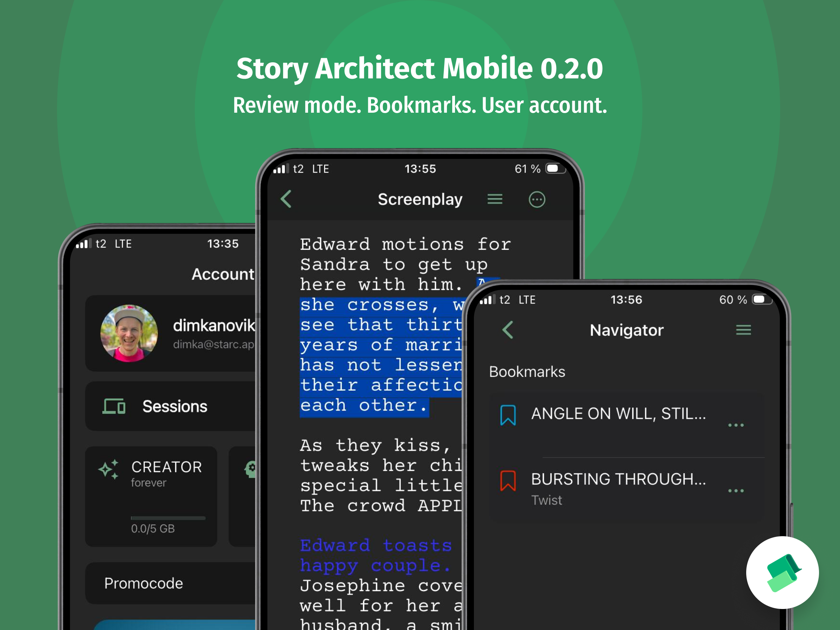Click the Account title in header

223,274
